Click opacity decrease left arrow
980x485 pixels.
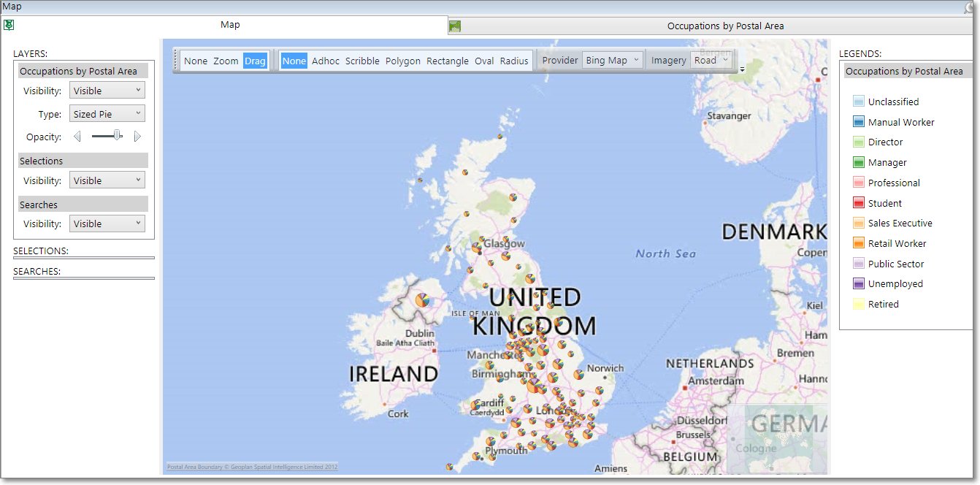click(77, 136)
